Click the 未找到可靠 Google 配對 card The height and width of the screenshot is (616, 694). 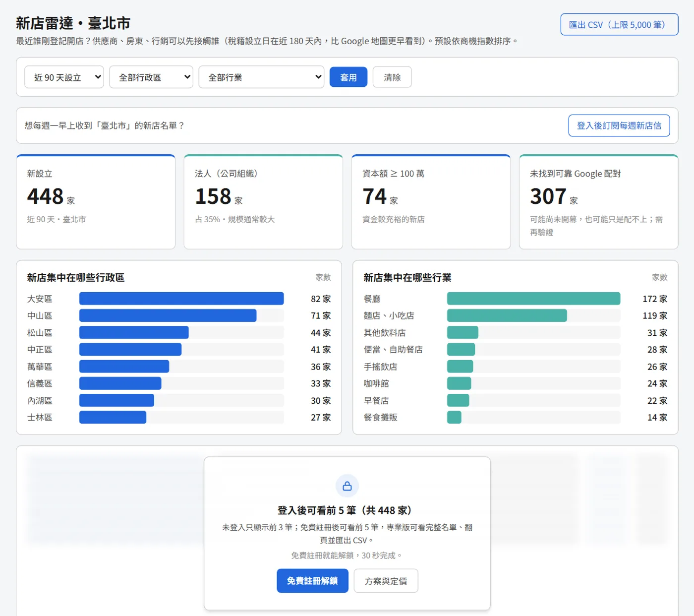click(x=598, y=202)
